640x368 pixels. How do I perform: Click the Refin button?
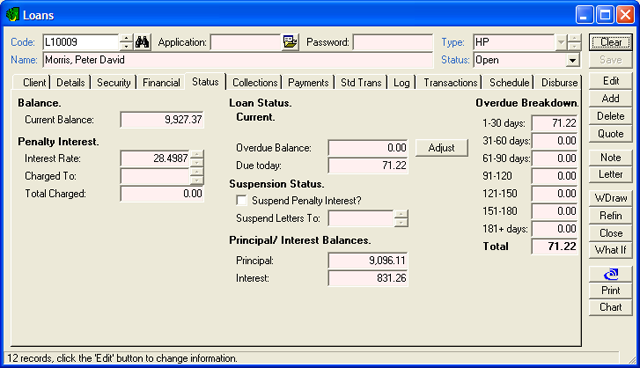coord(611,215)
